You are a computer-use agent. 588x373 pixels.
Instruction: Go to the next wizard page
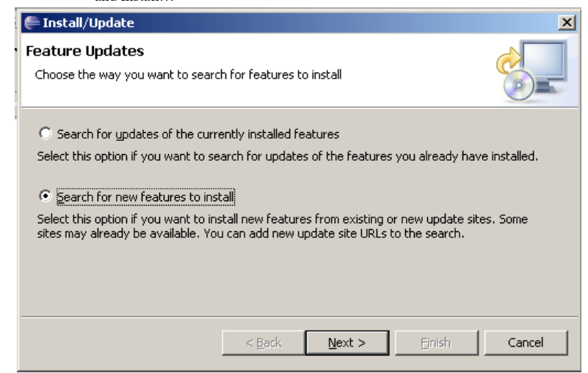point(347,343)
